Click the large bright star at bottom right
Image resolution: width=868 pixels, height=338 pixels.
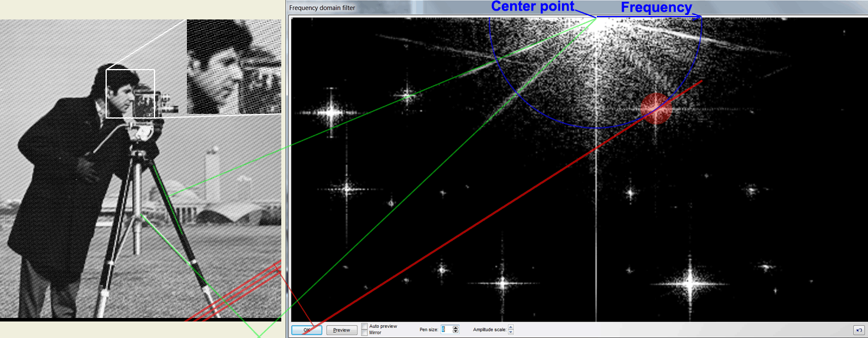[689, 281]
